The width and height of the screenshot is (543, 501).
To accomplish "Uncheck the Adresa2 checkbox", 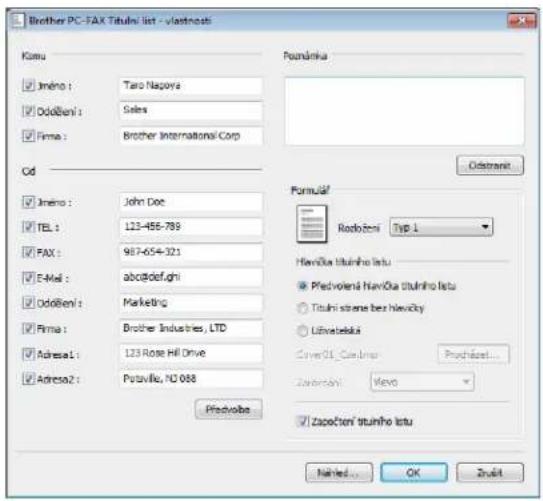I will 28,379.
